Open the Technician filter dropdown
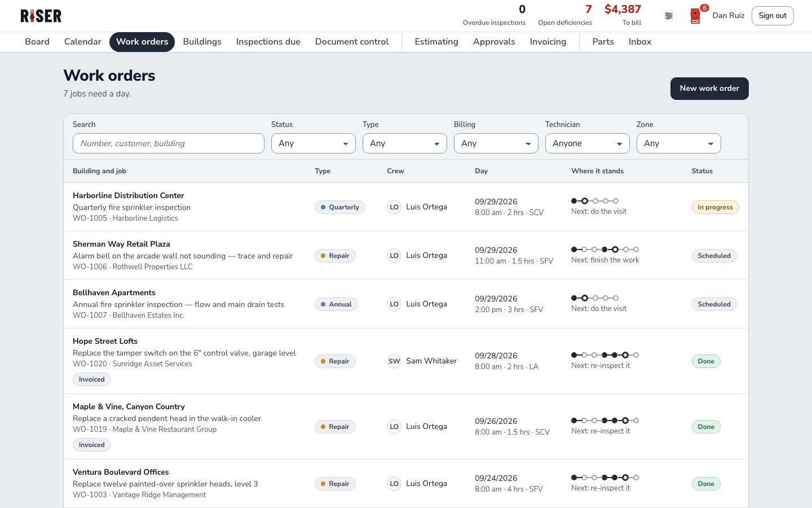Image resolution: width=812 pixels, height=508 pixels. point(588,143)
